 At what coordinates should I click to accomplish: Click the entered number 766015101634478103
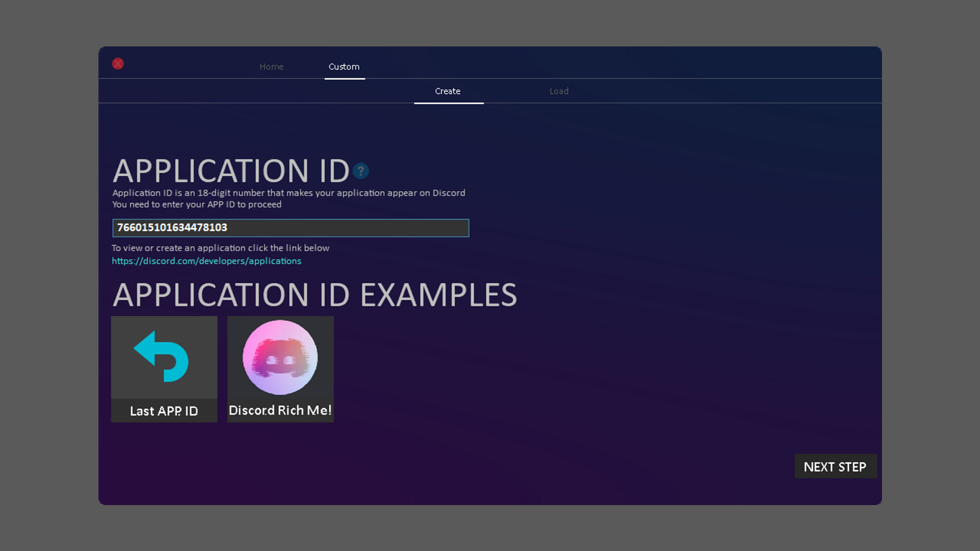(172, 228)
